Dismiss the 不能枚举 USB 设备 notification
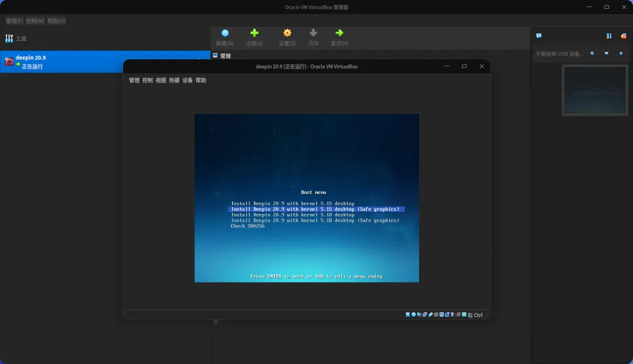 point(621,53)
